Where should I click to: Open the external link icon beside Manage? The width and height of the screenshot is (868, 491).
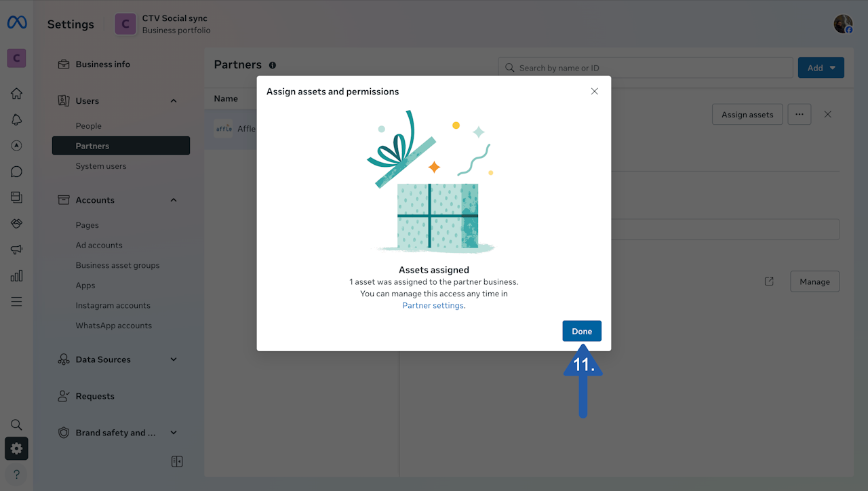769,281
